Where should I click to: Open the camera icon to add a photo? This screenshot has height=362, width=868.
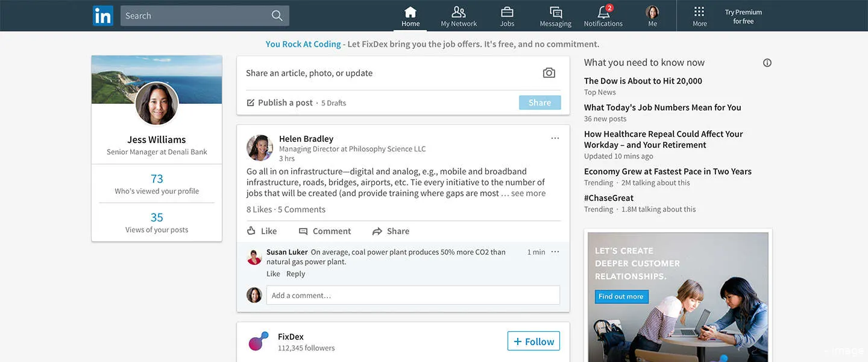coord(549,72)
